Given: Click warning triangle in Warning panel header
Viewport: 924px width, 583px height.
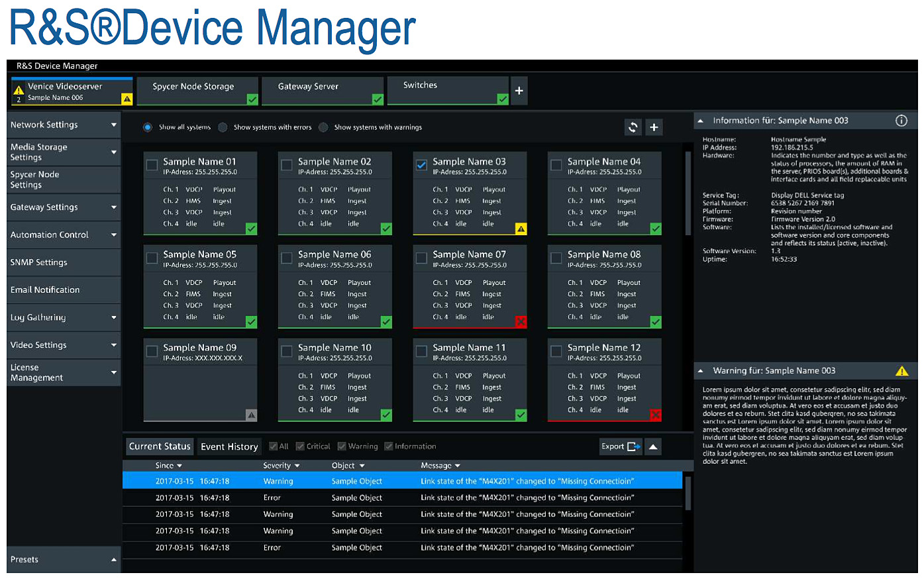Looking at the screenshot, I should (x=901, y=371).
